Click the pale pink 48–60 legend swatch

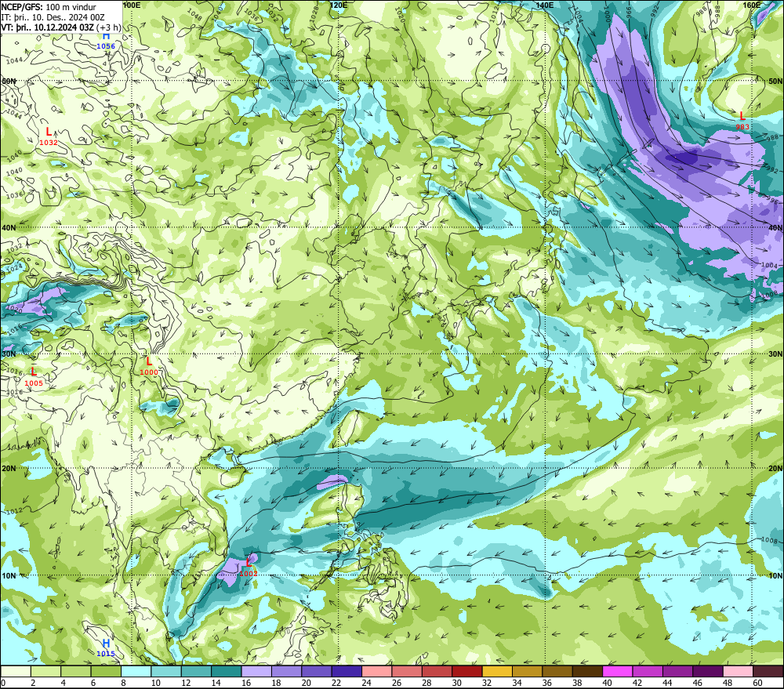738,671
